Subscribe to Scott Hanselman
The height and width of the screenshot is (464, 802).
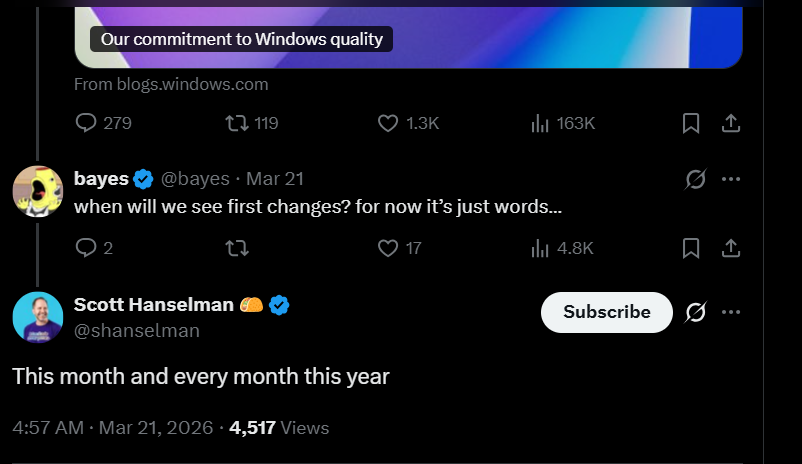tap(606, 312)
